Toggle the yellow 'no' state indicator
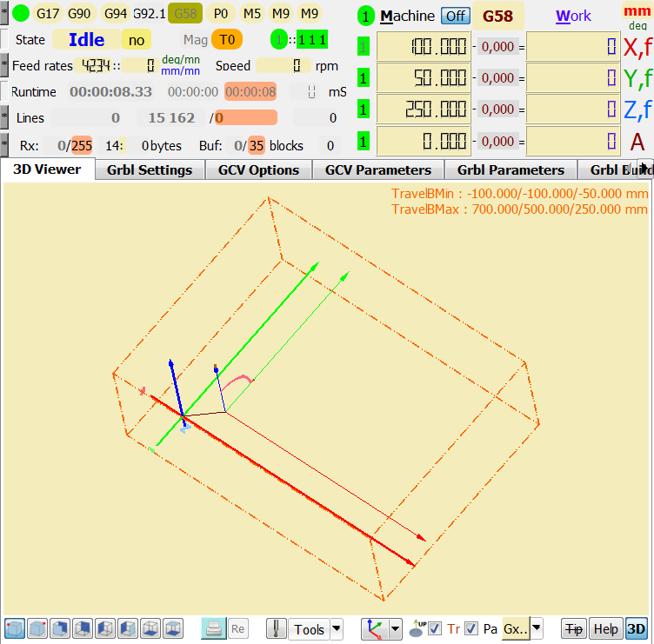 coord(137,40)
